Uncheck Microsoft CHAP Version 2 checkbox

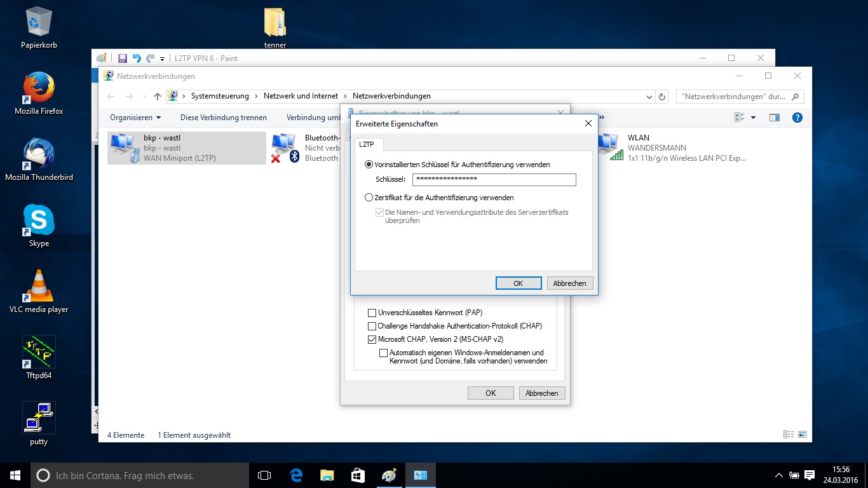click(x=372, y=339)
